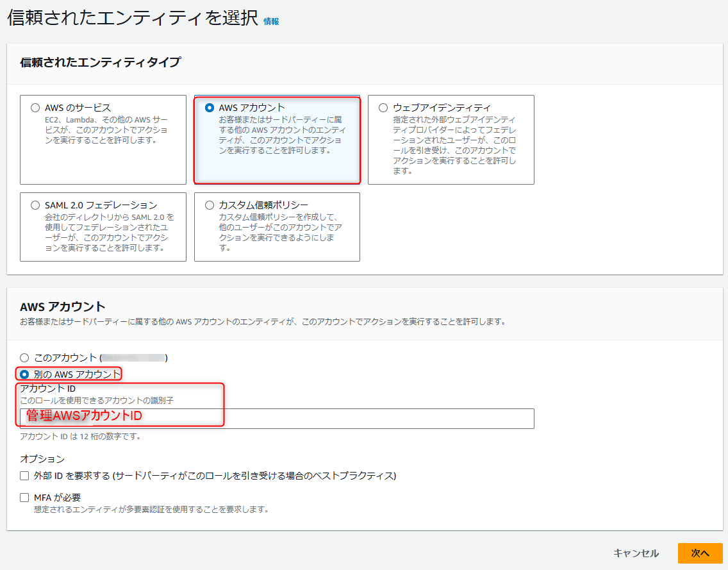Screen dimensions: 728x570
Task: Click the オプション label
Action: coord(42,459)
